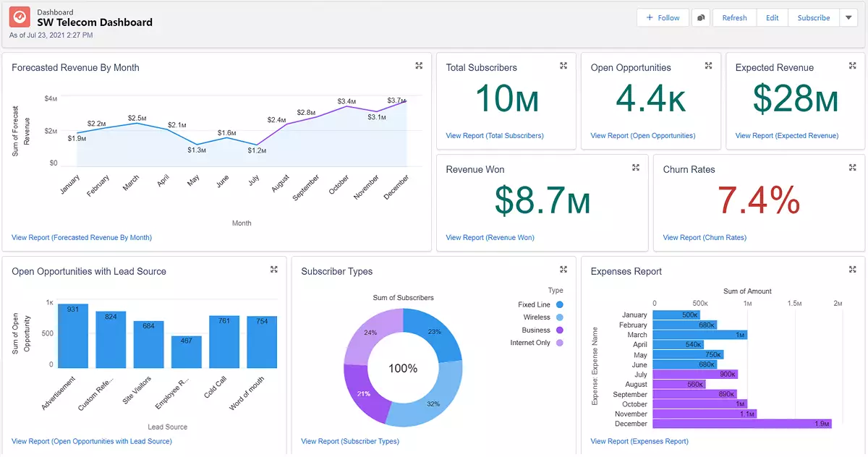The height and width of the screenshot is (457, 868).
Task: Expand the Churn Rates widget
Action: pyautogui.click(x=852, y=167)
